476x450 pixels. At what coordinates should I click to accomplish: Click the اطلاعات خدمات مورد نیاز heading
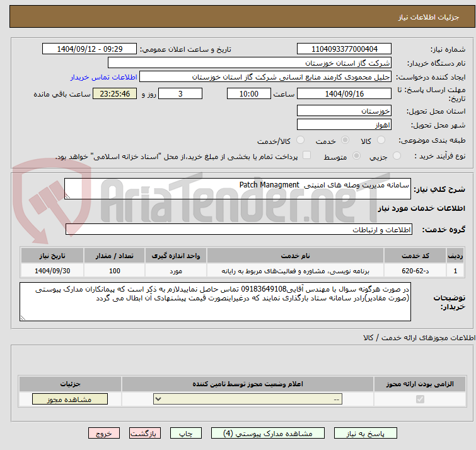421,208
